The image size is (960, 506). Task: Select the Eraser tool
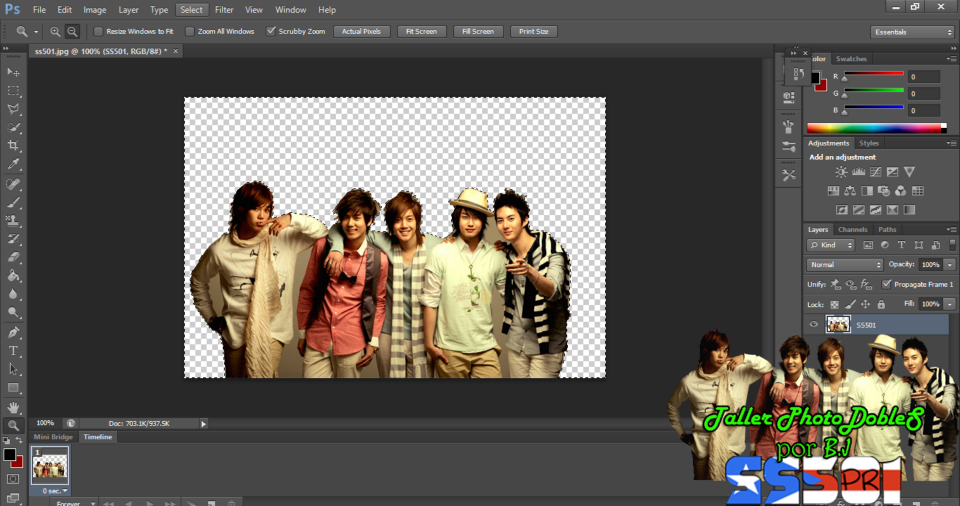[x=13, y=257]
